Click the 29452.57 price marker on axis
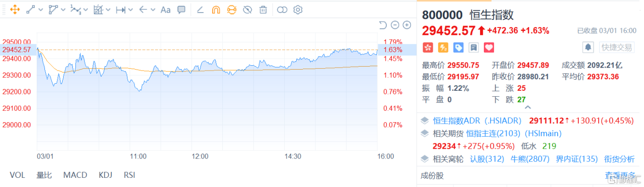The height and width of the screenshot is (187, 644). (17, 49)
